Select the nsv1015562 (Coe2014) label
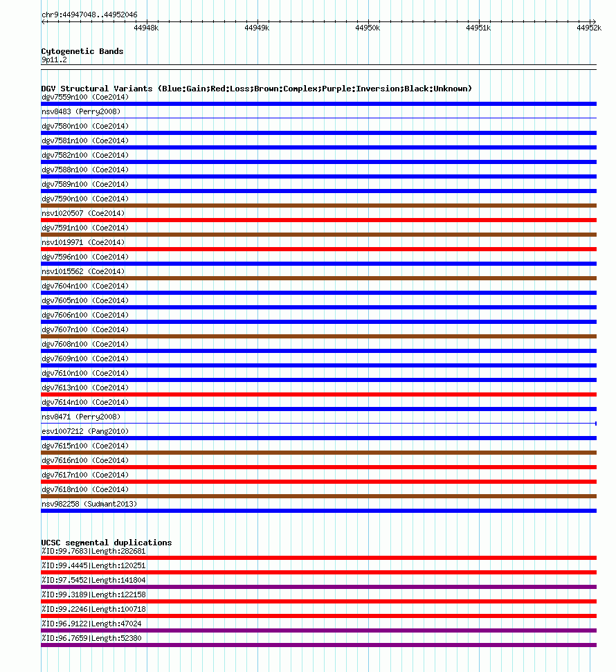 click(83, 272)
